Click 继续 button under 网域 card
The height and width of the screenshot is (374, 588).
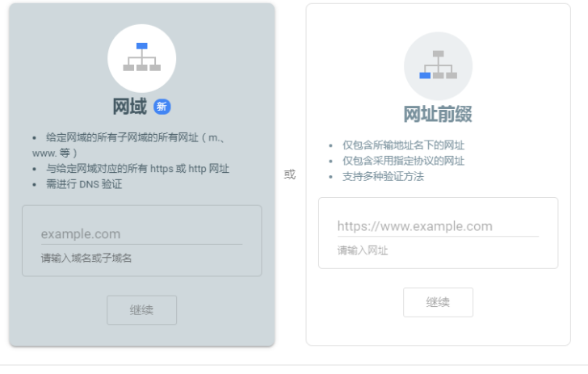tap(142, 310)
